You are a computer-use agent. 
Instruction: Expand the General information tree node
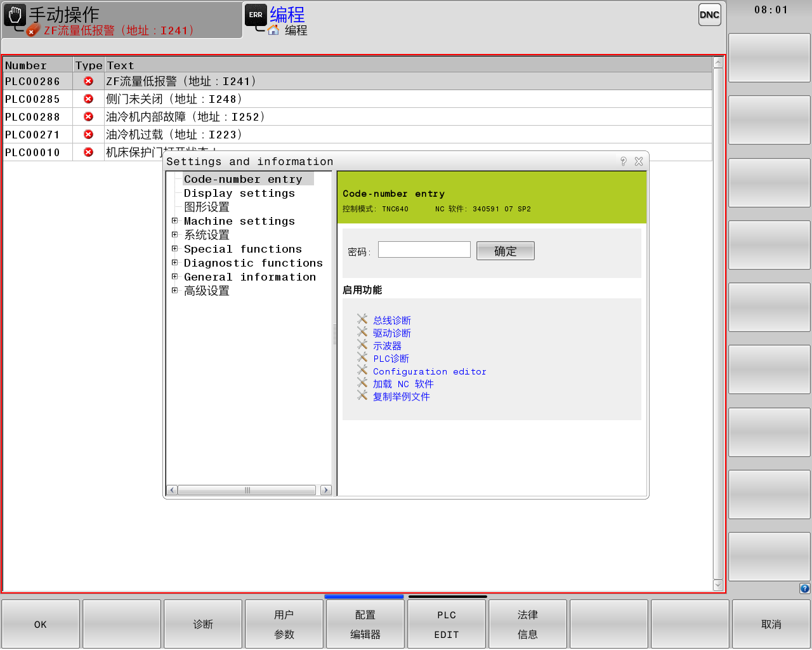[175, 277]
